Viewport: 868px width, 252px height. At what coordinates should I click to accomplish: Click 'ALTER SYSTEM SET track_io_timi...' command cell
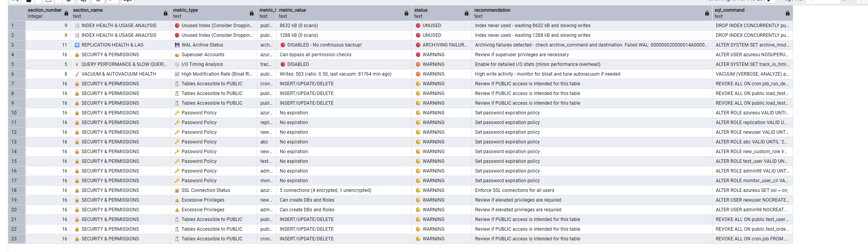[x=752, y=64]
